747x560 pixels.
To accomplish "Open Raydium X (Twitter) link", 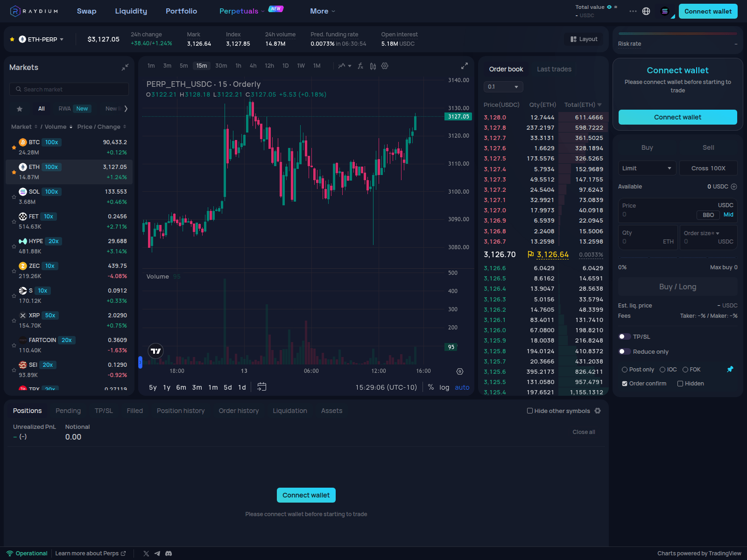I will (x=146, y=553).
